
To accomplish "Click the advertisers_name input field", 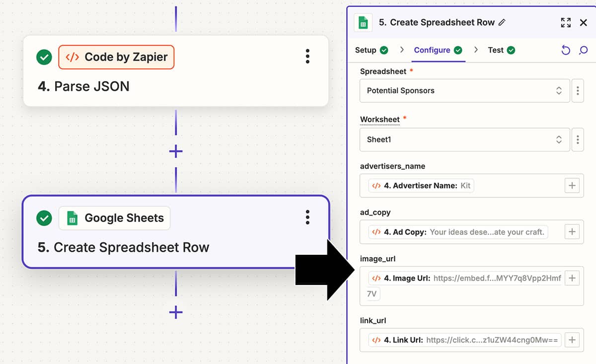I will click(472, 186).
